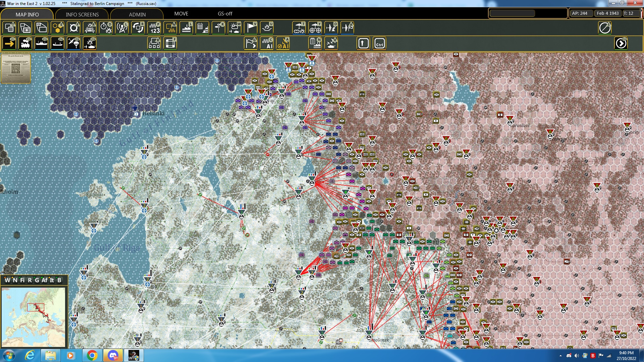
Task: Switch to the INFO SCREENS tab
Action: (82, 14)
